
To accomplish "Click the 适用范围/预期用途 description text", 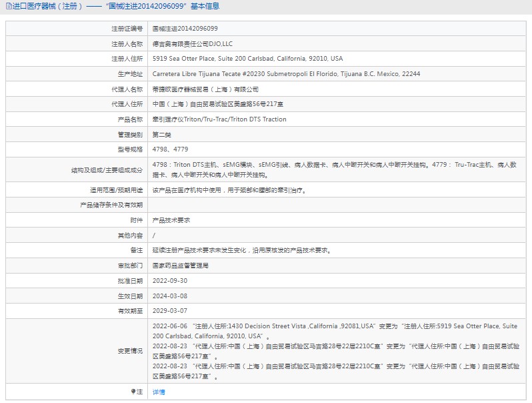I will pyautogui.click(x=229, y=190).
